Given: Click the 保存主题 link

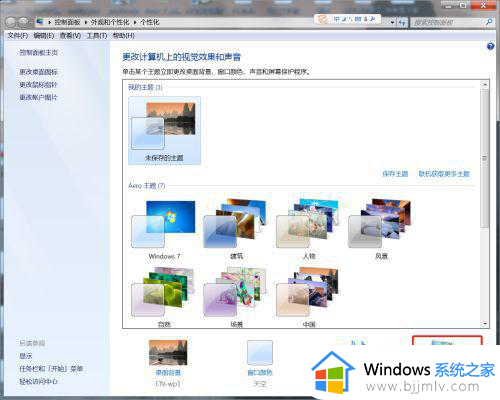Looking at the screenshot, I should [395, 174].
